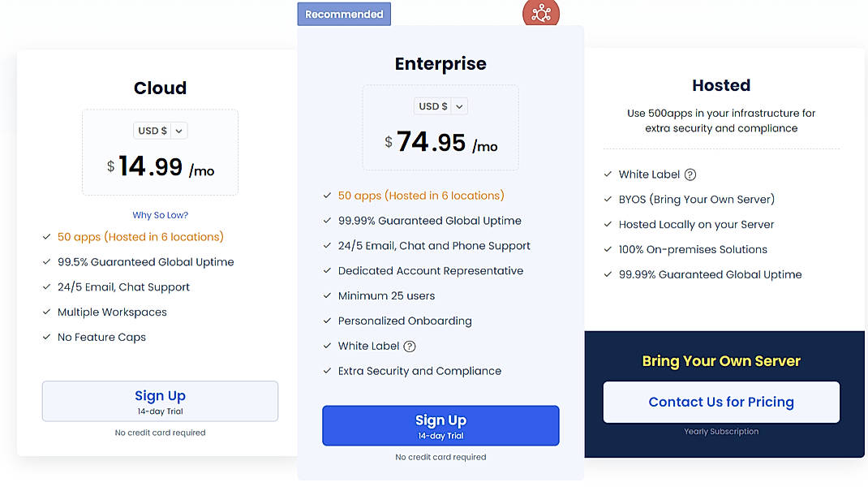Screen dimensions: 868x491
Task: Click the 99.99% Guaranteed Global Uptime item
Action: click(430, 220)
